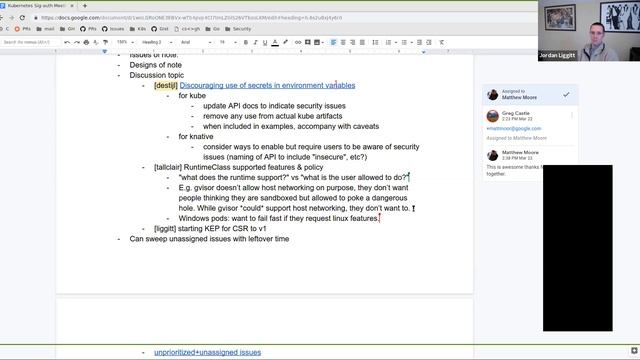Toggle Bold formatting

click(246, 42)
